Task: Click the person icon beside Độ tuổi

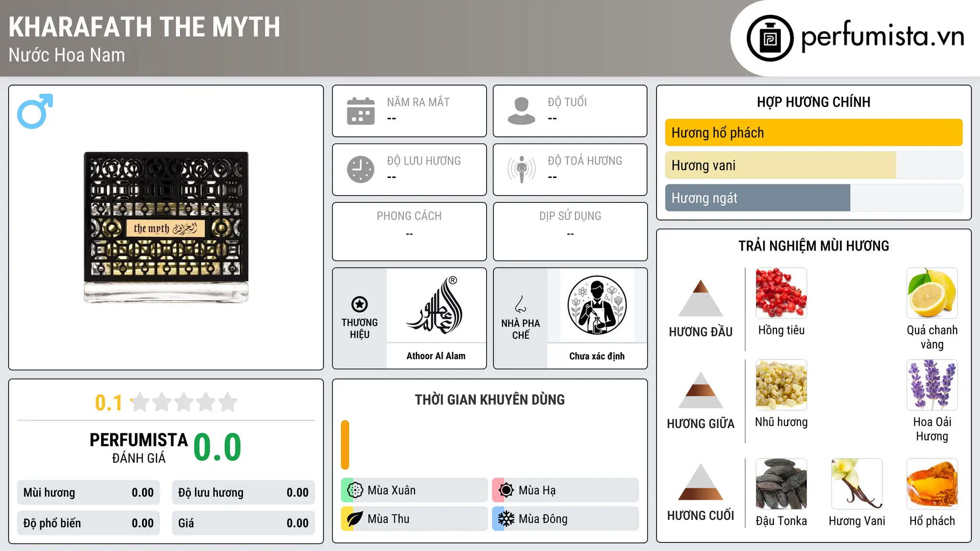Action: coord(522,111)
